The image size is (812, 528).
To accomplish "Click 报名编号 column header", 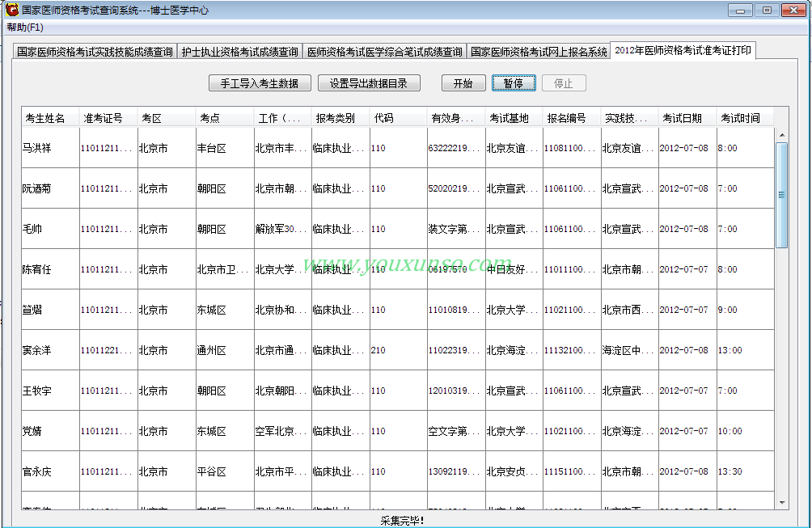I will point(573,118).
